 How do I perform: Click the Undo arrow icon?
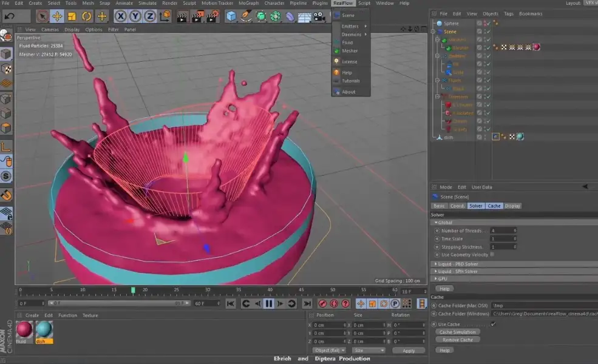(x=10, y=16)
